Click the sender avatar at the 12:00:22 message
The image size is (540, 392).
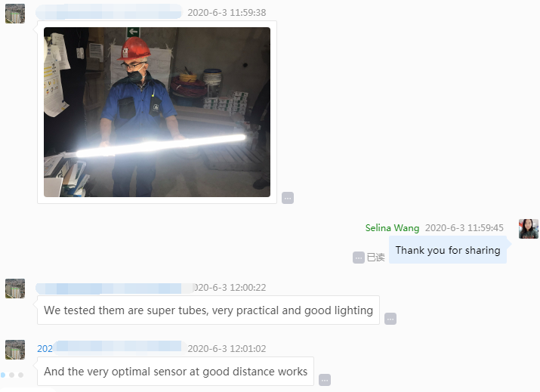coord(15,289)
